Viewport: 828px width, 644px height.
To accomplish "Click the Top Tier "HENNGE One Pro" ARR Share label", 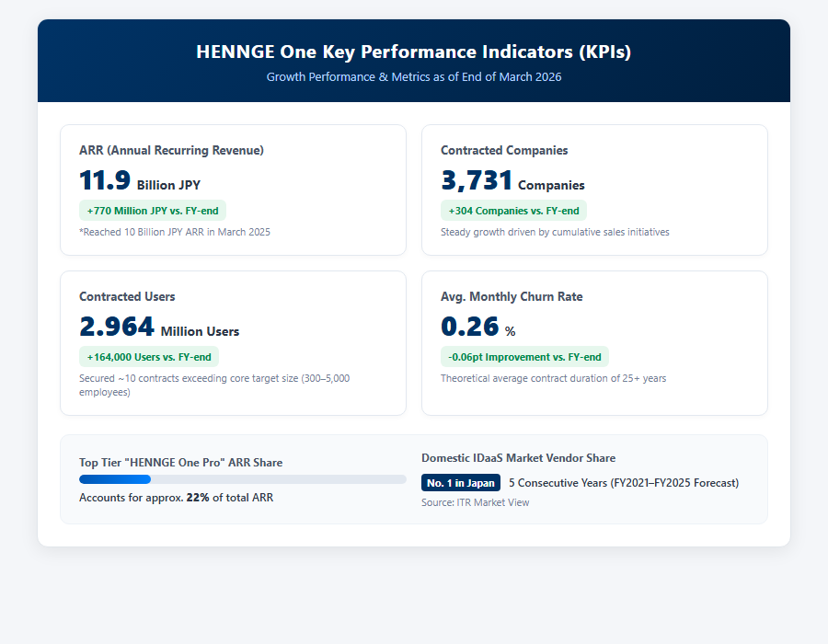I will 180,463.
